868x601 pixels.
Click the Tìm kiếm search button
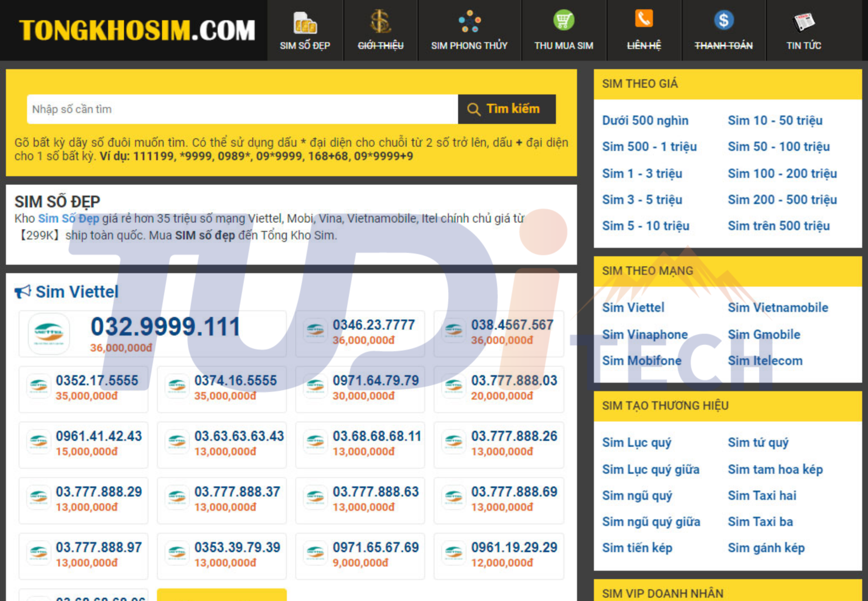[506, 109]
